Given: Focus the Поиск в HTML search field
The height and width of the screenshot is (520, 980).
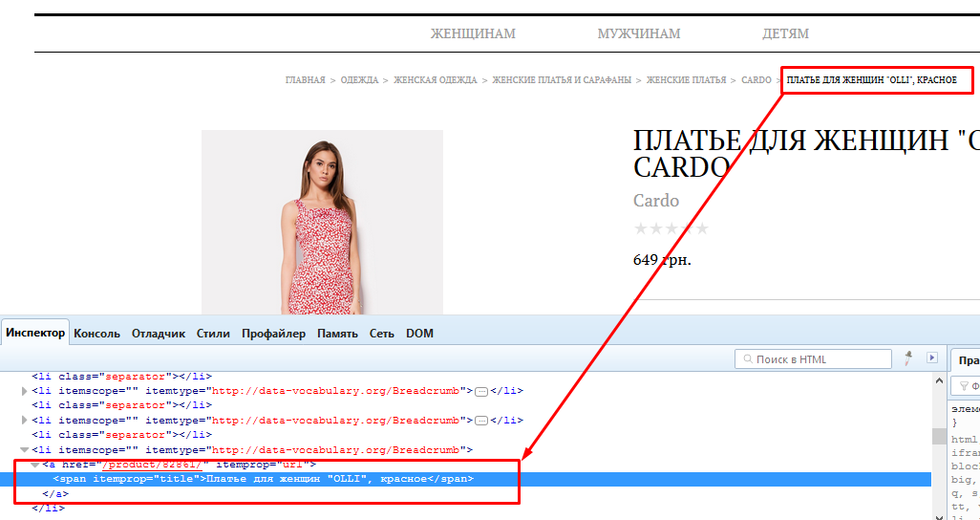Looking at the screenshot, I should click(813, 359).
